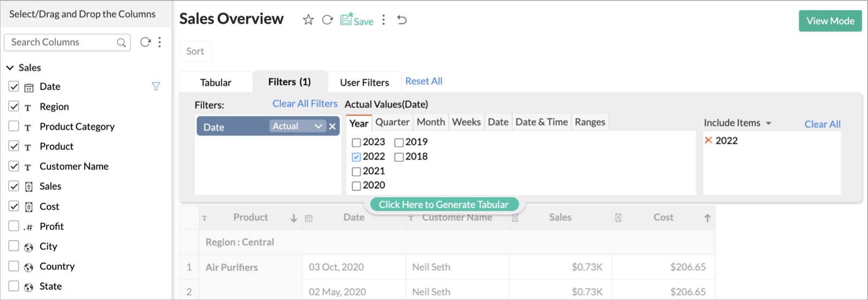This screenshot has width=868, height=300.
Task: Remove the Date filter with X icon
Action: (332, 127)
